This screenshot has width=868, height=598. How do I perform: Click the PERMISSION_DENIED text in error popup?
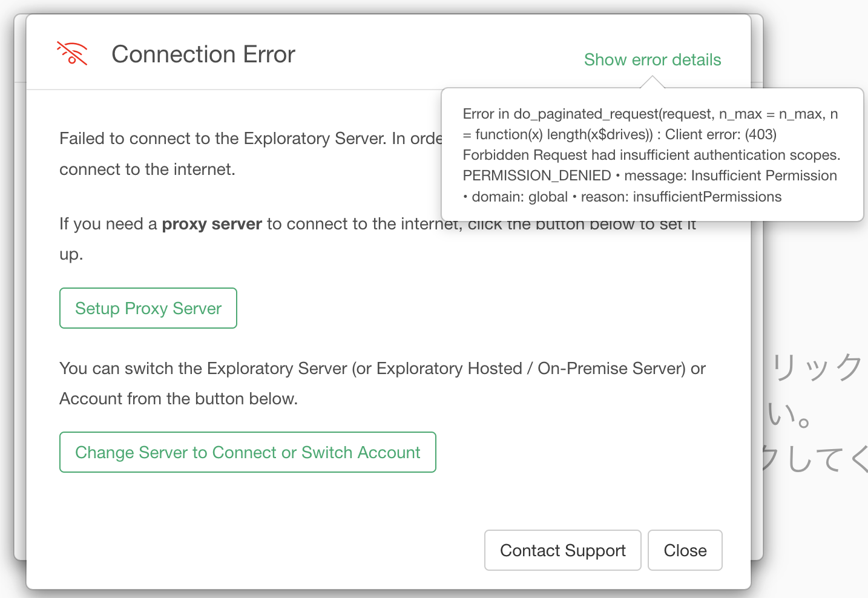pos(536,176)
